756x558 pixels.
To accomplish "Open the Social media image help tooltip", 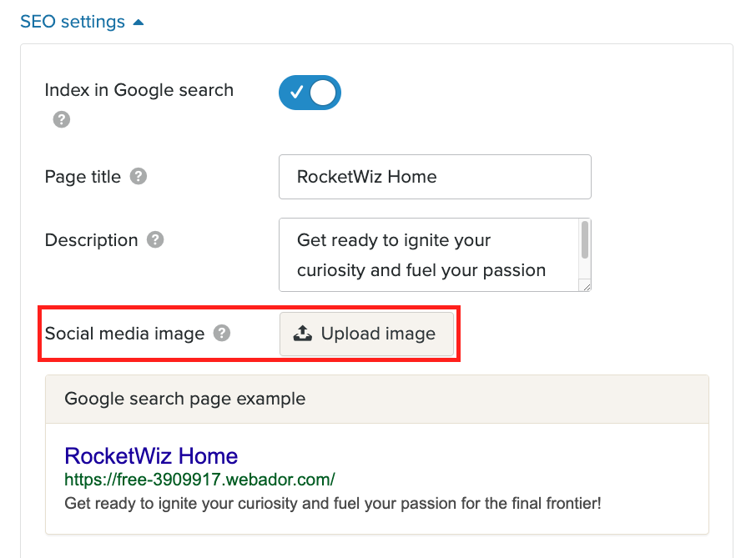I will click(221, 334).
